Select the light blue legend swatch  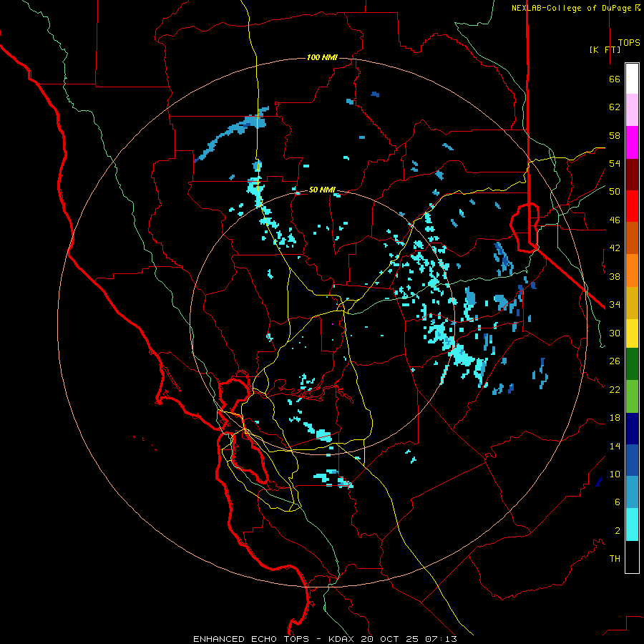coord(632,492)
